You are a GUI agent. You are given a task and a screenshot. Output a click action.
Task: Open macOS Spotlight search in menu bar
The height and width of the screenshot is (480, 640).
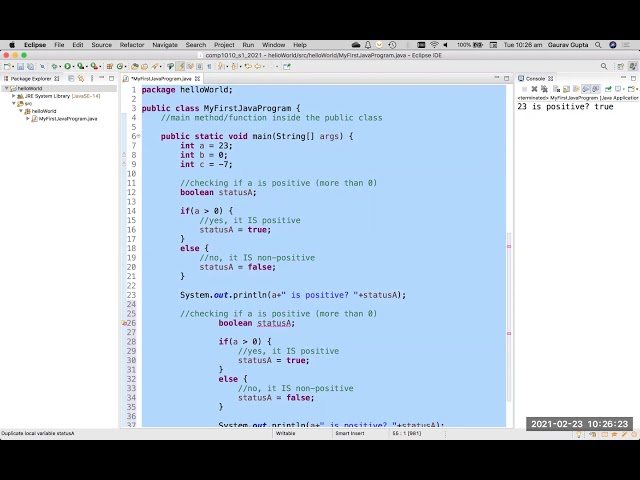[x=598, y=45]
